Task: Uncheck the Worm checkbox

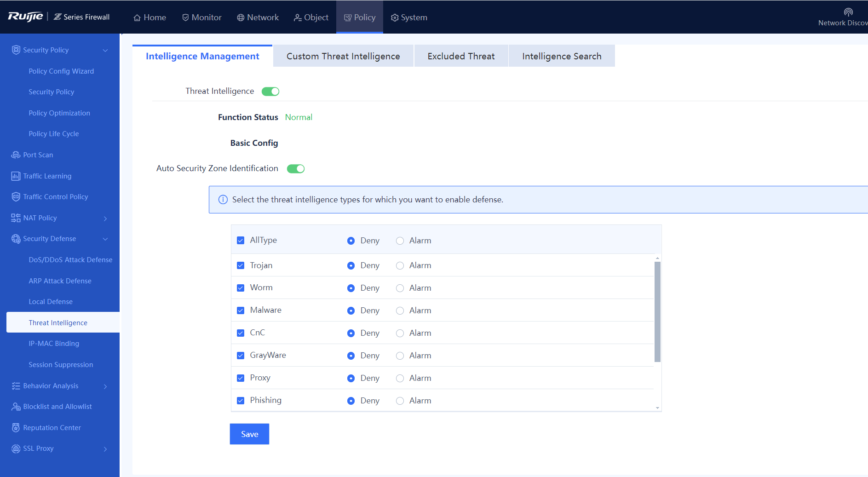Action: (241, 288)
